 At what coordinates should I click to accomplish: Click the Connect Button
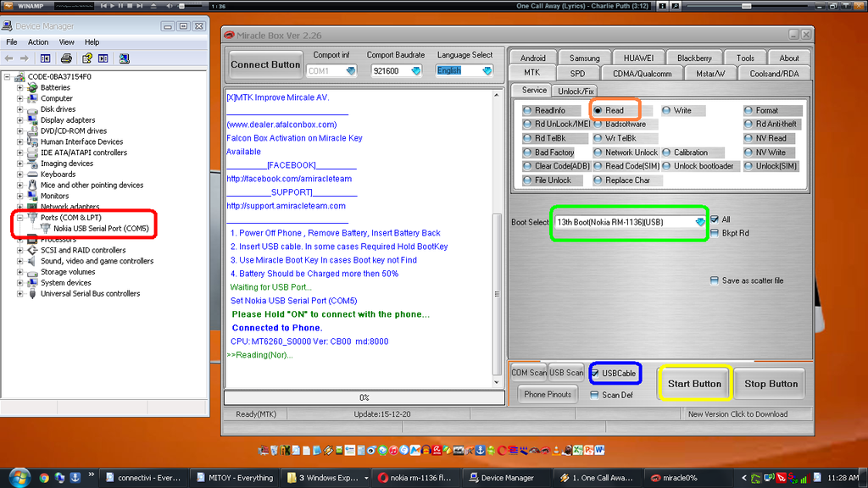pos(265,64)
